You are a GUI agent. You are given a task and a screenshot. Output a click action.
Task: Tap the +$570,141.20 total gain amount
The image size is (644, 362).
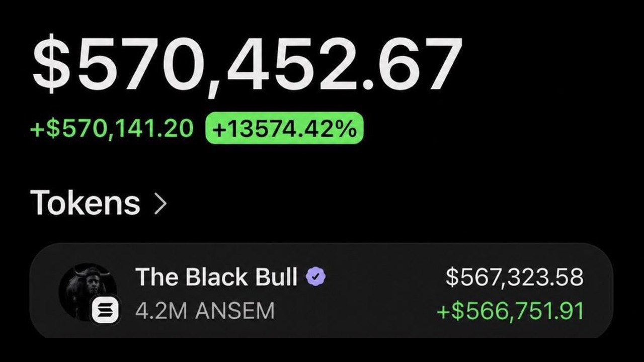[x=112, y=129]
